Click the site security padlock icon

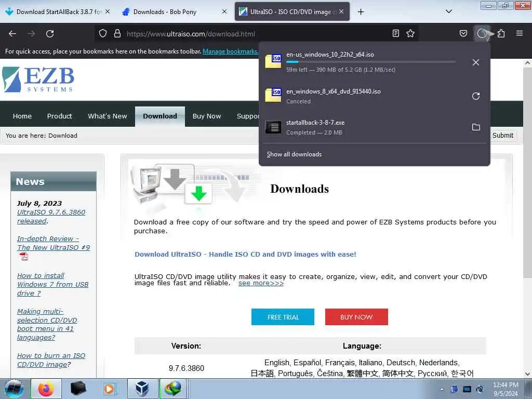click(x=117, y=34)
